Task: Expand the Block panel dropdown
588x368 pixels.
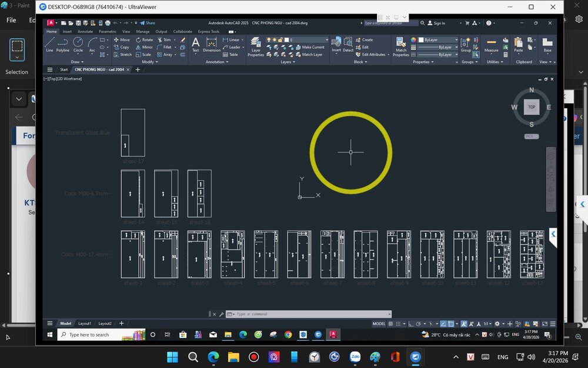Action: [x=360, y=62]
